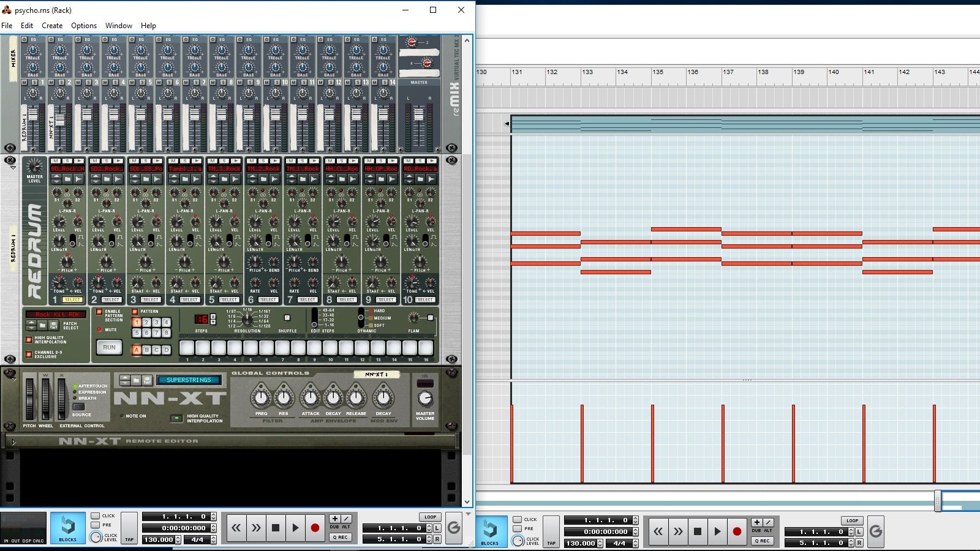This screenshot has width=980, height=551.
Task: Decrease Redrum steps with down arrow
Action: click(x=213, y=322)
